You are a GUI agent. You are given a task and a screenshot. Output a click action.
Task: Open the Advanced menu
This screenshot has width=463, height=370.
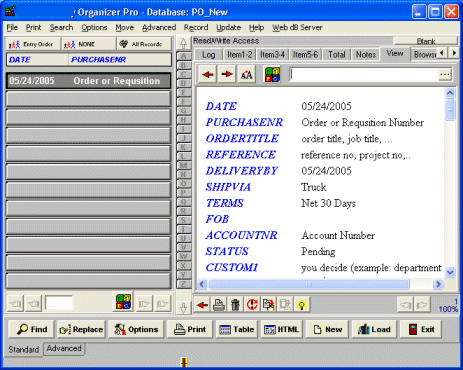coord(159,28)
